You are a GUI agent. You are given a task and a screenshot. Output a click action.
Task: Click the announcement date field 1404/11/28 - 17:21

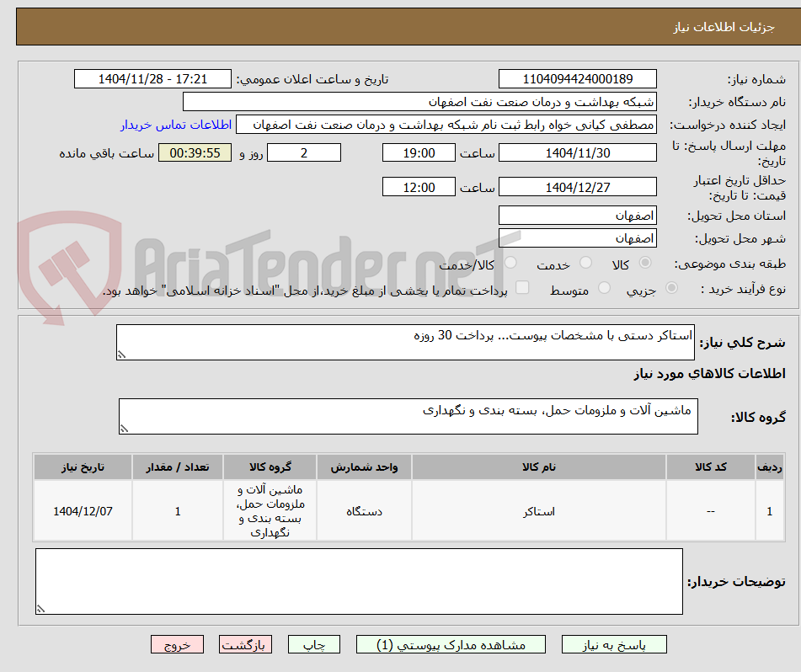click(152, 79)
